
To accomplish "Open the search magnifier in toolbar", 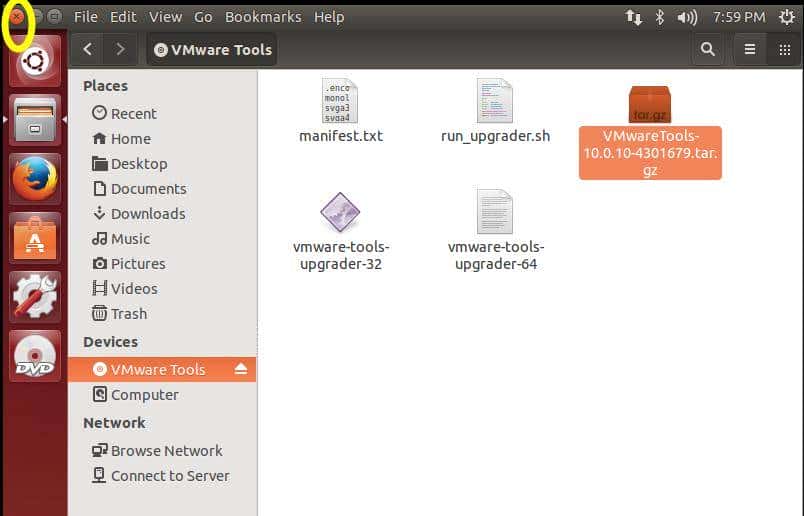I will [708, 49].
